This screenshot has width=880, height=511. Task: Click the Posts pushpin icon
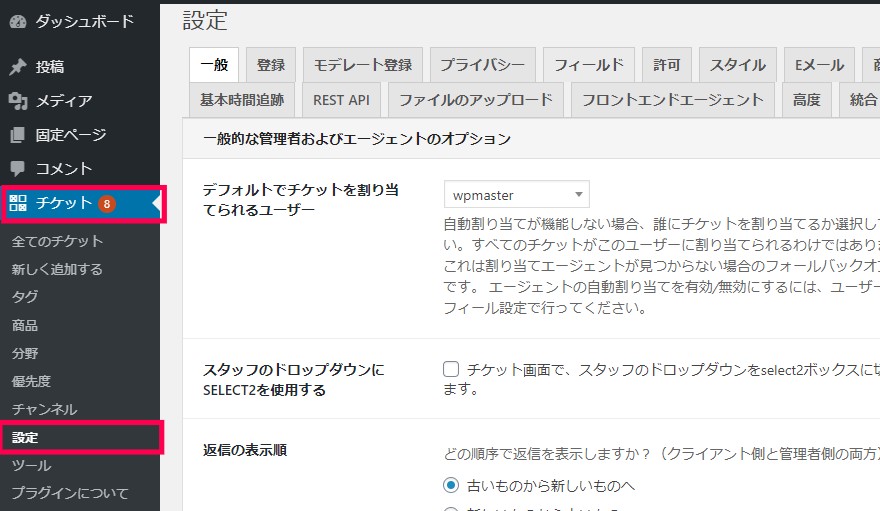pos(18,67)
